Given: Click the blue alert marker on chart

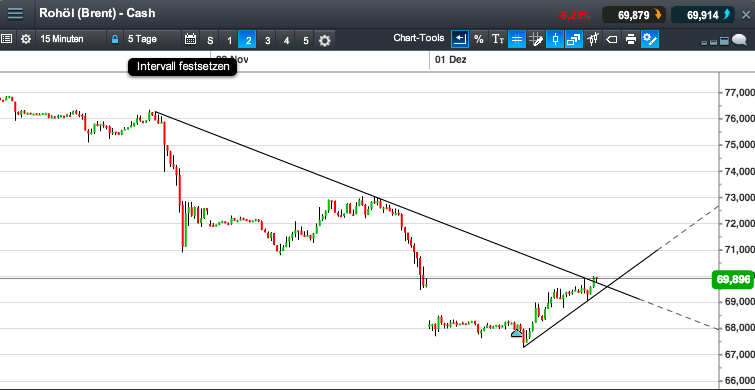Looking at the screenshot, I should [x=516, y=333].
